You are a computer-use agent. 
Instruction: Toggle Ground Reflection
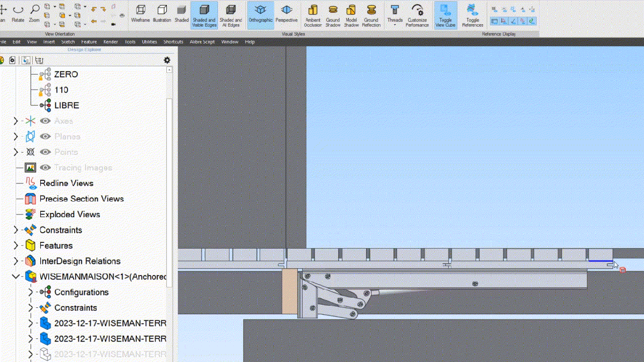371,15
